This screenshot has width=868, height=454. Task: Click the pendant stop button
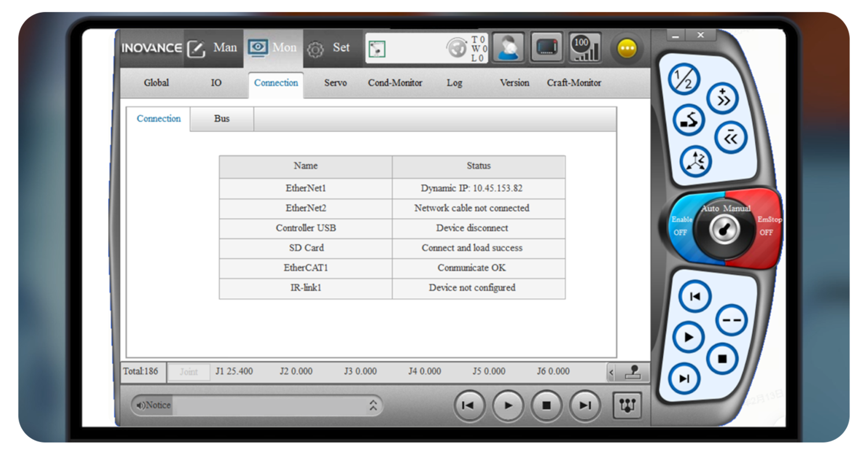[x=722, y=359]
